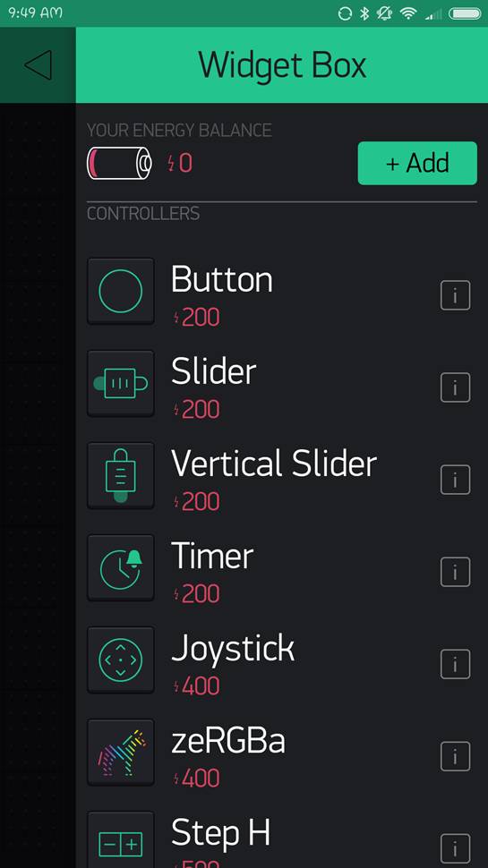Viewport: 488px width, 868px height.
Task: View info for the zeRGBa widget
Action: pyautogui.click(x=456, y=756)
